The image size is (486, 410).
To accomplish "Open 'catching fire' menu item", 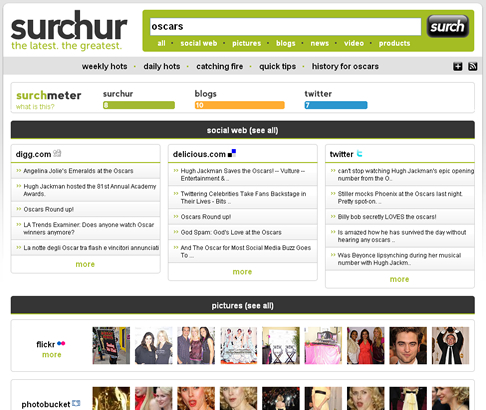I will tap(220, 66).
